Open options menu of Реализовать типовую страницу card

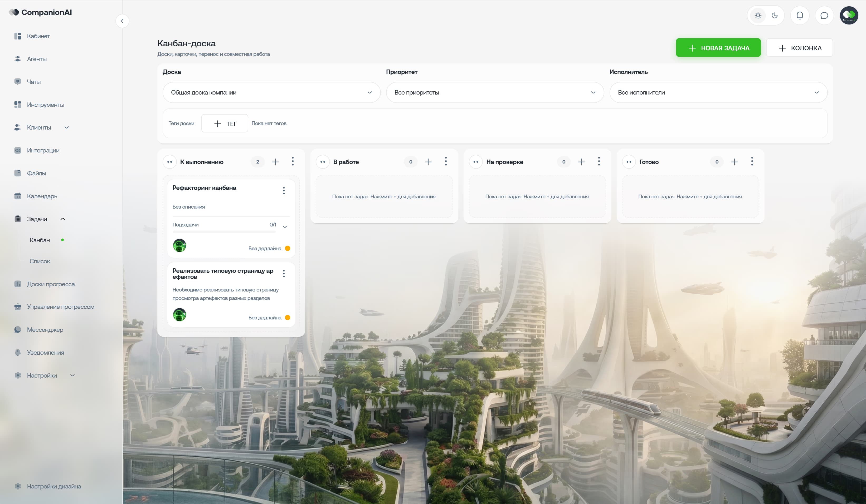284,274
